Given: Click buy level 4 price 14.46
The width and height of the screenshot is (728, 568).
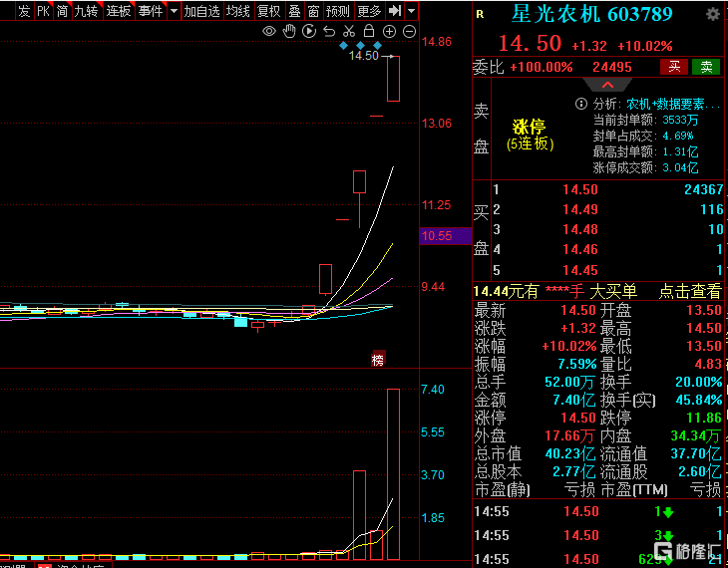Looking at the screenshot, I should [x=580, y=249].
